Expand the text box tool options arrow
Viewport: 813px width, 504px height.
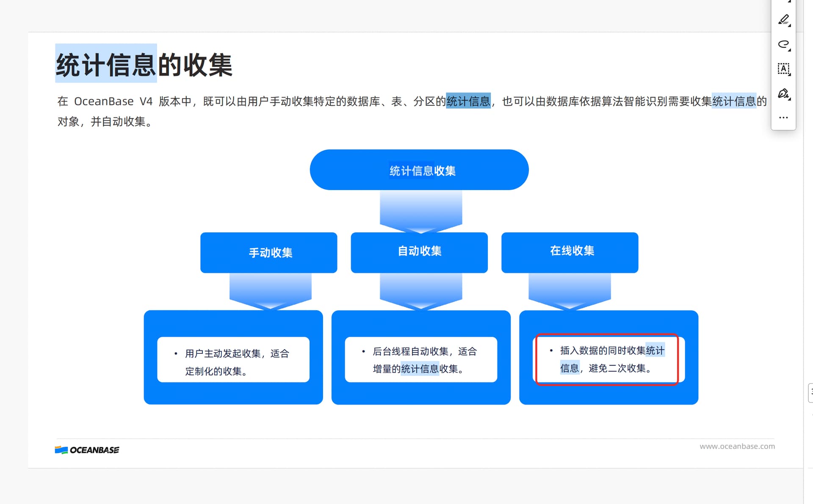pos(790,75)
